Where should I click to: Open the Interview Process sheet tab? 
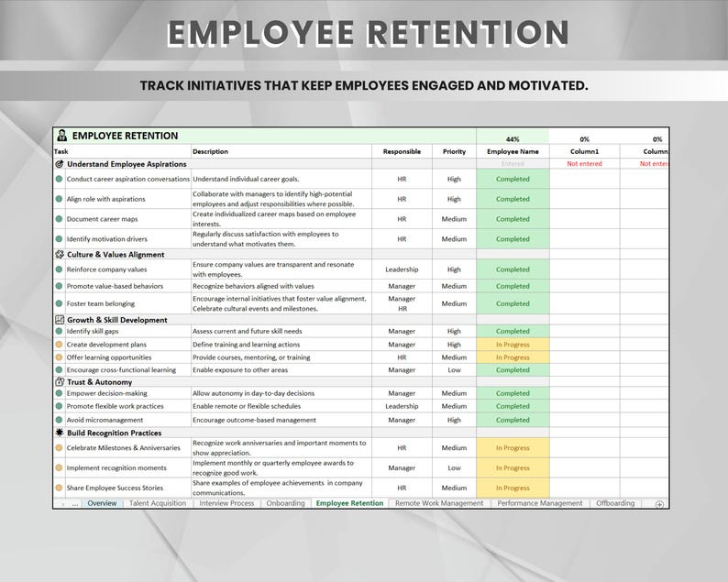pyautogui.click(x=226, y=503)
